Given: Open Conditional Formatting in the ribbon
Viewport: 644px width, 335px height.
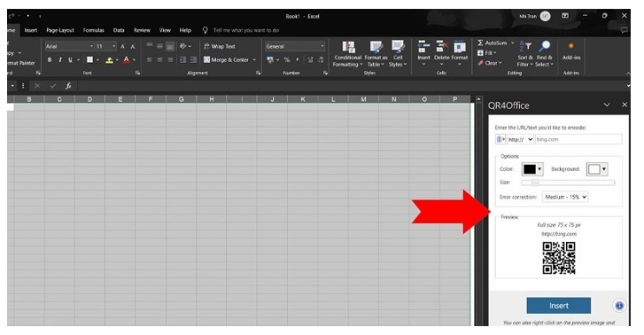Looking at the screenshot, I should point(347,54).
